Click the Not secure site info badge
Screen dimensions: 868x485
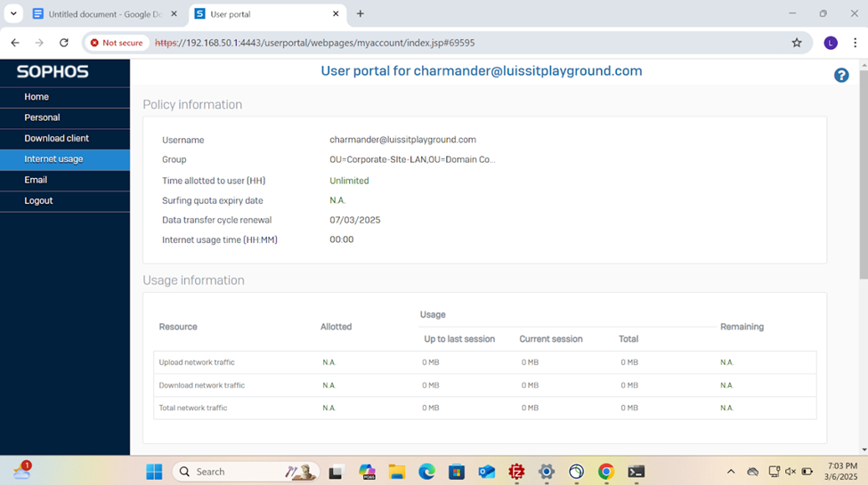(117, 43)
